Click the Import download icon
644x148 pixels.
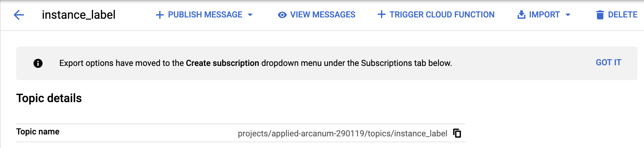(x=521, y=15)
